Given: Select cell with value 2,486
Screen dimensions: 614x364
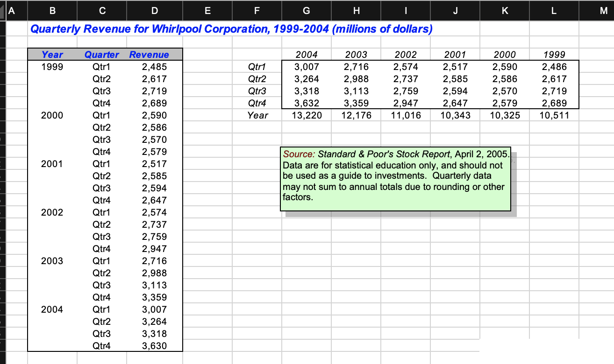Looking at the screenshot, I should pos(554,67).
